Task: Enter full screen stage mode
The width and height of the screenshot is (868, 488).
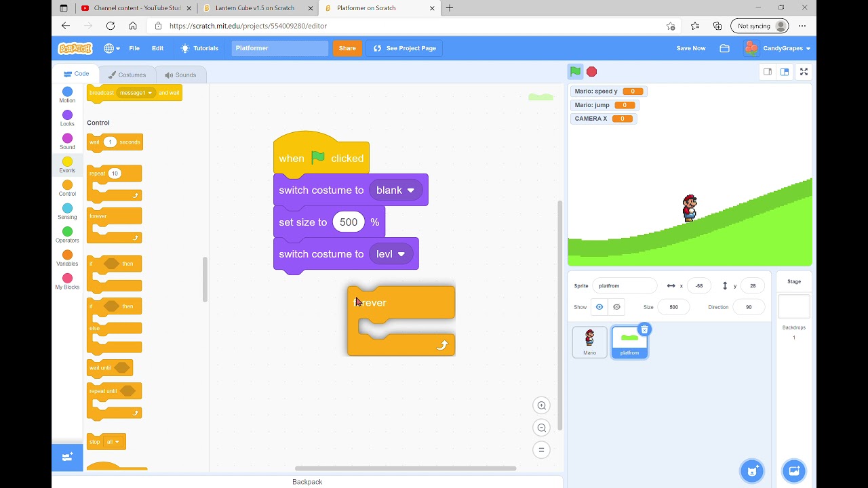Action: [x=804, y=72]
